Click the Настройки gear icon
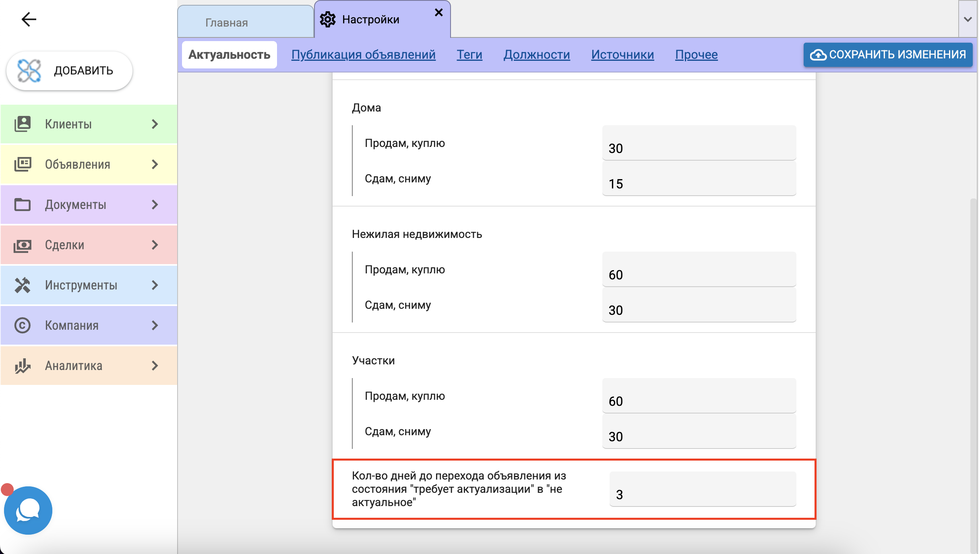The height and width of the screenshot is (554, 980). coord(328,19)
